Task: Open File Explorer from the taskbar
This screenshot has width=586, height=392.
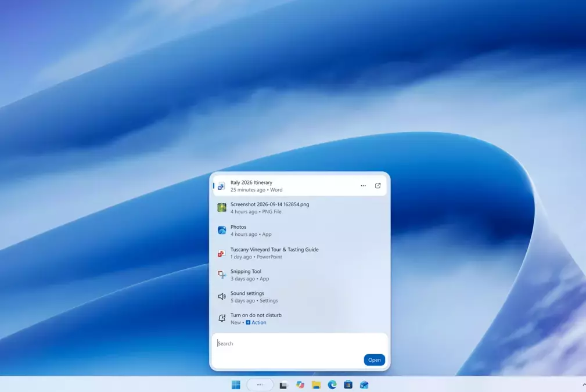Action: [316, 384]
